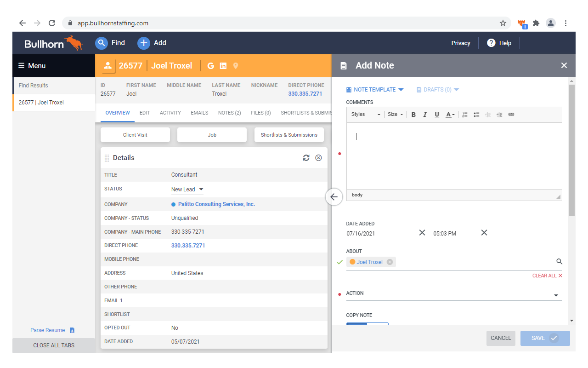Viewport: 588px width, 368px height.
Task: Bookmark the page with the star icon
Action: 503,23
